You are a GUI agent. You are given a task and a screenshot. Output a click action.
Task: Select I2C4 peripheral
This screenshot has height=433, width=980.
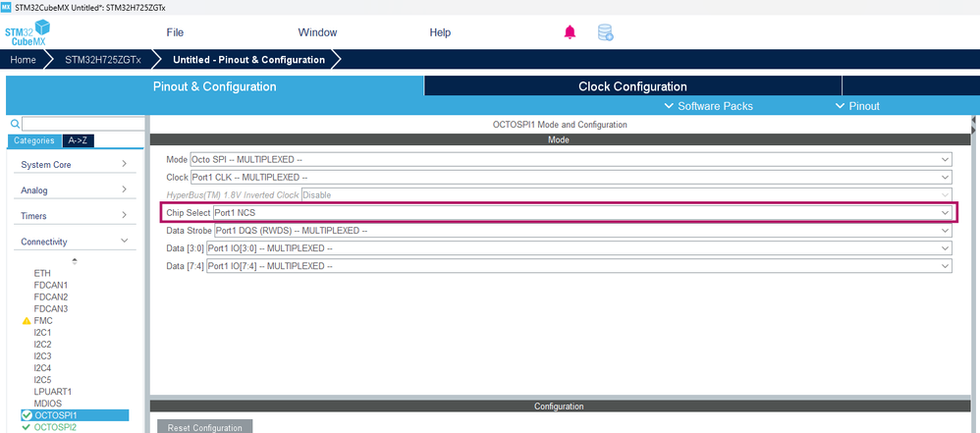42,368
